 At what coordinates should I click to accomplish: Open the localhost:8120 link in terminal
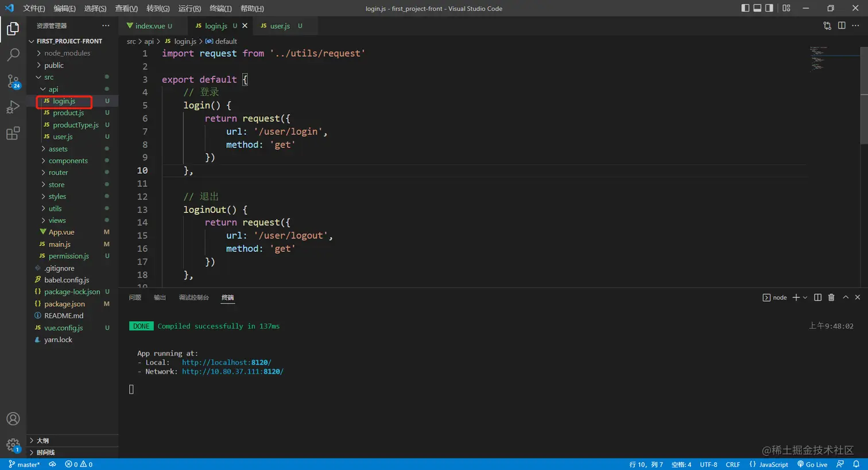(226, 363)
